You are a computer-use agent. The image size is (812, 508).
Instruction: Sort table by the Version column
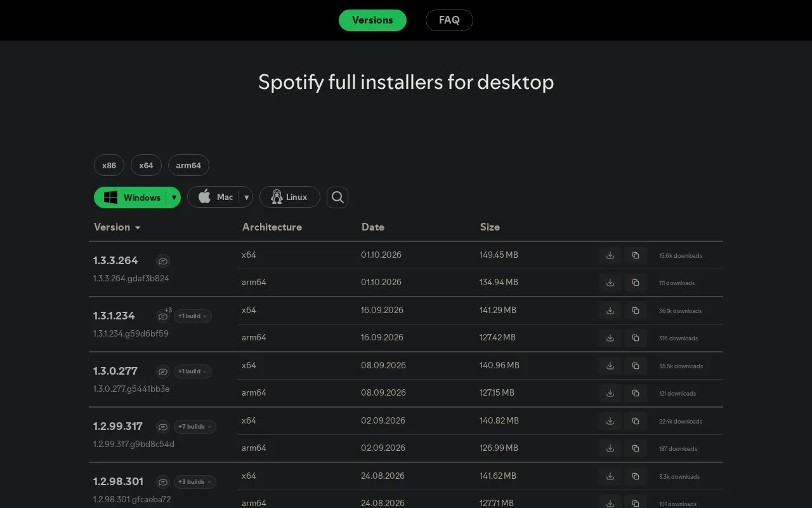pyautogui.click(x=117, y=227)
